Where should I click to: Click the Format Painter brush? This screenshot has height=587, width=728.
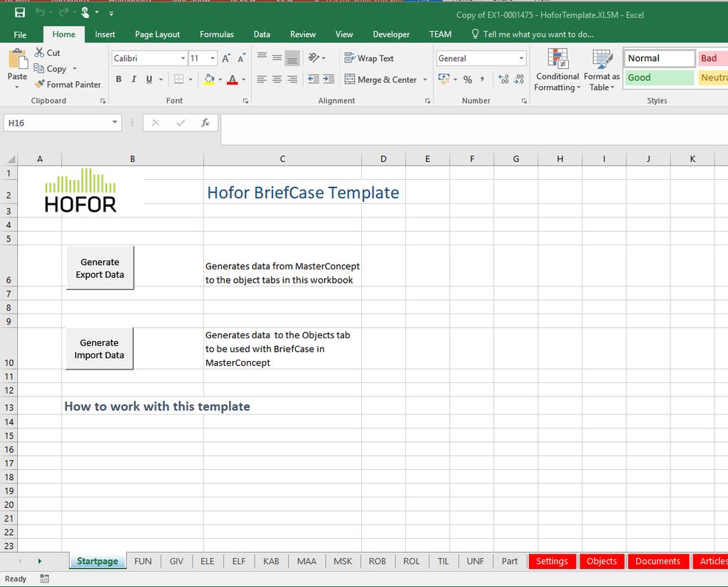pyautogui.click(x=40, y=84)
